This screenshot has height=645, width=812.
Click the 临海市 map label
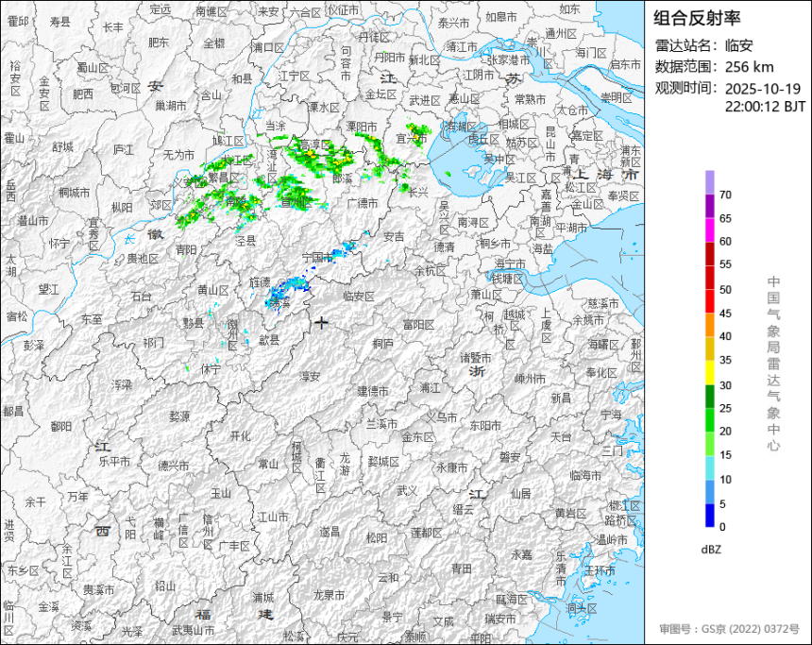(585, 475)
